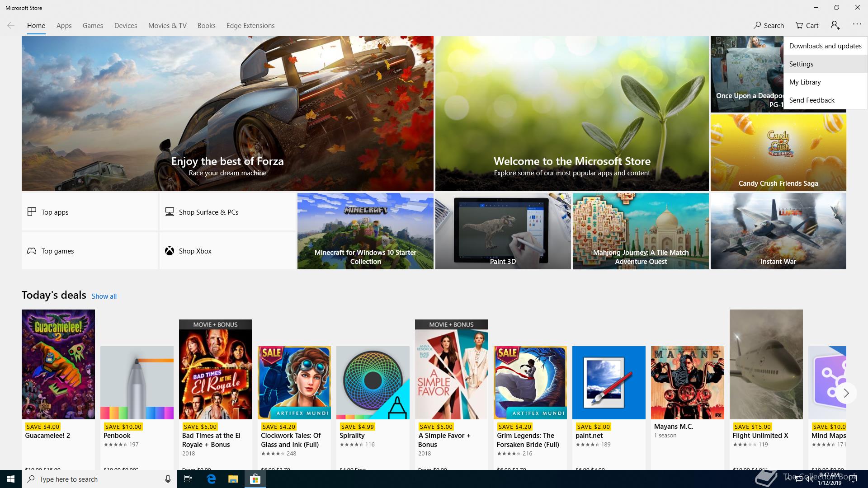The image size is (868, 488).
Task: Open the Candy Crush Friends Saga tile
Action: pyautogui.click(x=778, y=152)
